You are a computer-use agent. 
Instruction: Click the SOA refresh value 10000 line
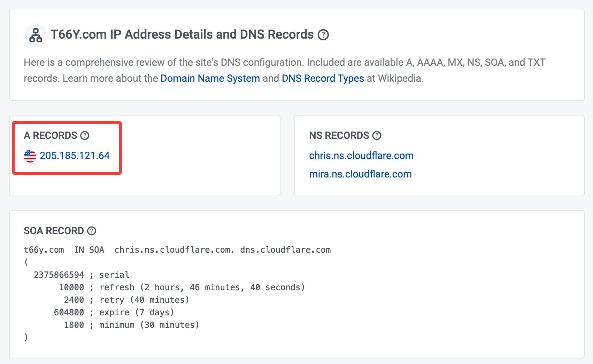click(71, 287)
